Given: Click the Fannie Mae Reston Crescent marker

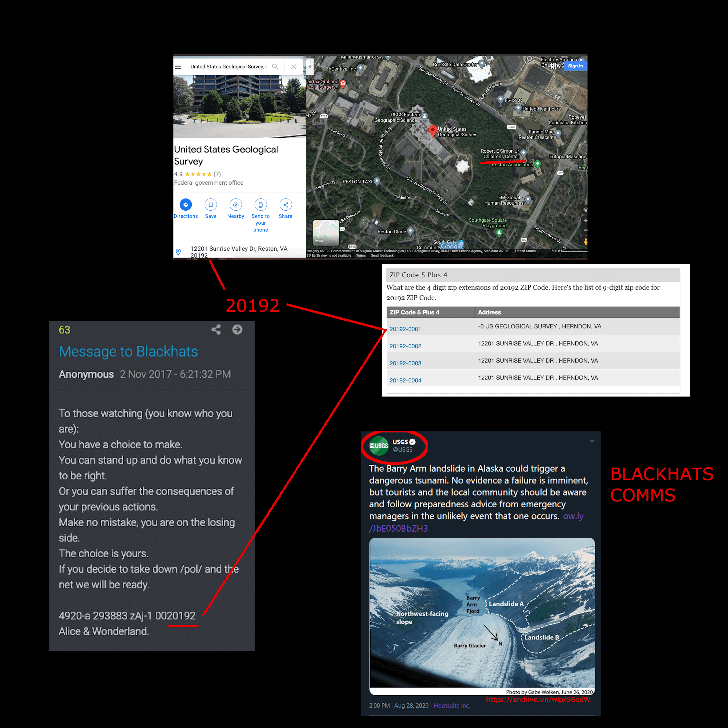Looking at the screenshot, I should 558,133.
